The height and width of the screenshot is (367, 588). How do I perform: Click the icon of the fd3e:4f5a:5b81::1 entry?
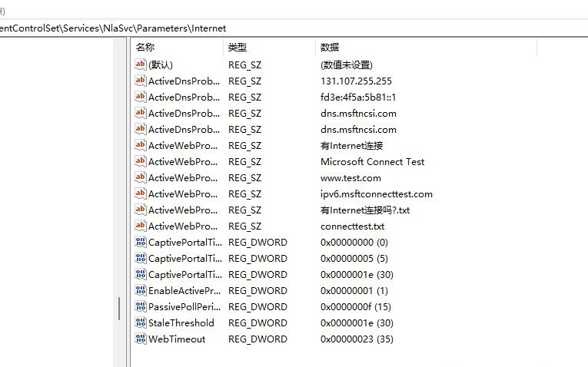point(140,98)
